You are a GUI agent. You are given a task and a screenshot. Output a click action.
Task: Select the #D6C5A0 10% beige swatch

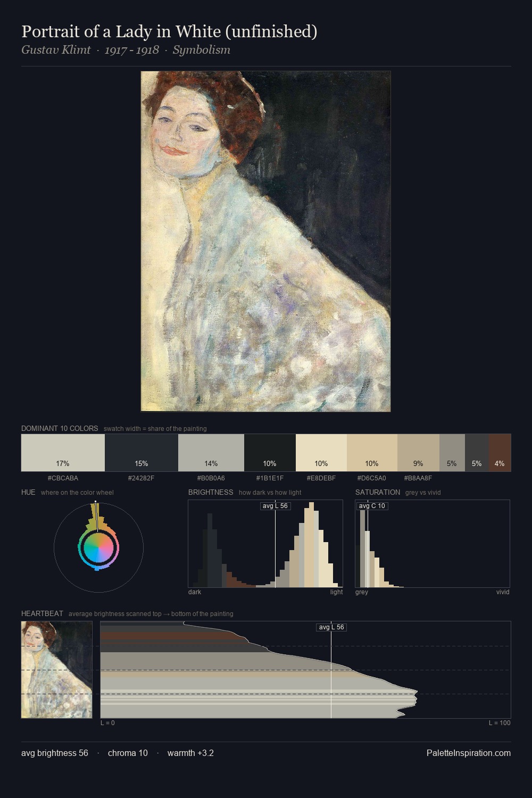coord(372,453)
